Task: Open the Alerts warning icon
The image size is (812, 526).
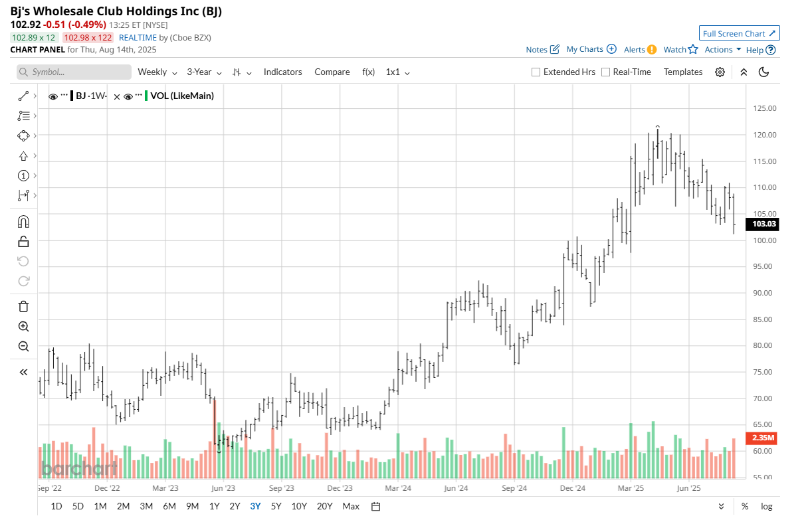Action: point(652,49)
